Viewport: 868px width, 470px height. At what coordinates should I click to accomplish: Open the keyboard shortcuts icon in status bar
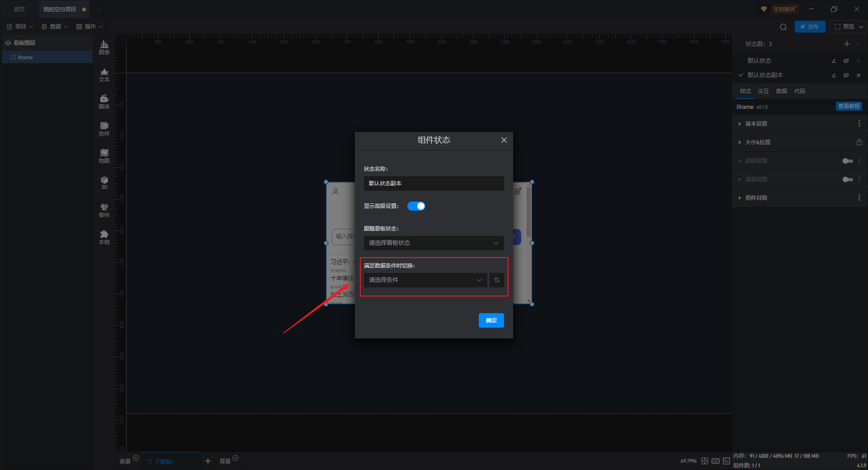point(716,461)
